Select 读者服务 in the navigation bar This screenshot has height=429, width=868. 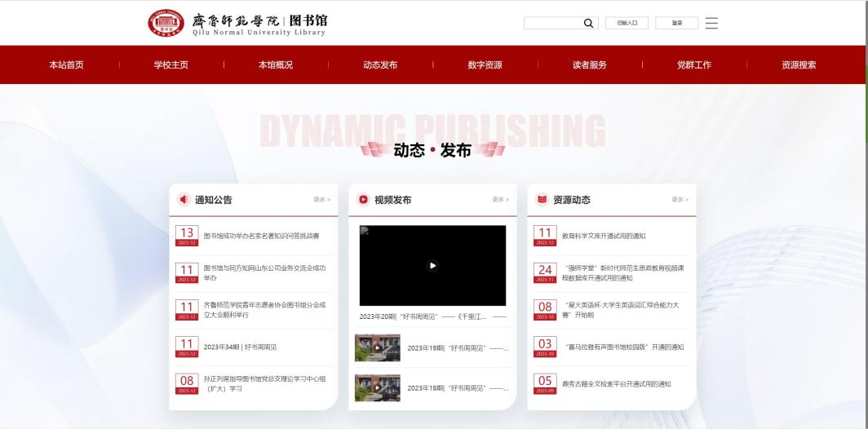(x=589, y=65)
